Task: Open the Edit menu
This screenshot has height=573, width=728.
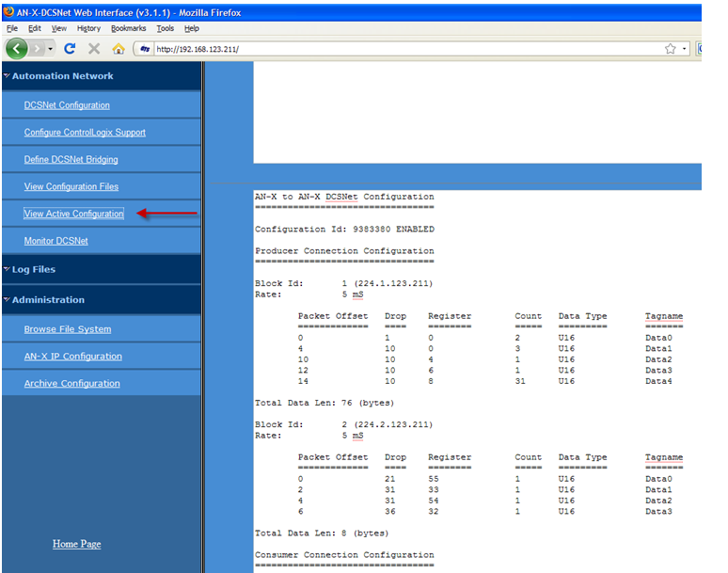Action: 35,28
